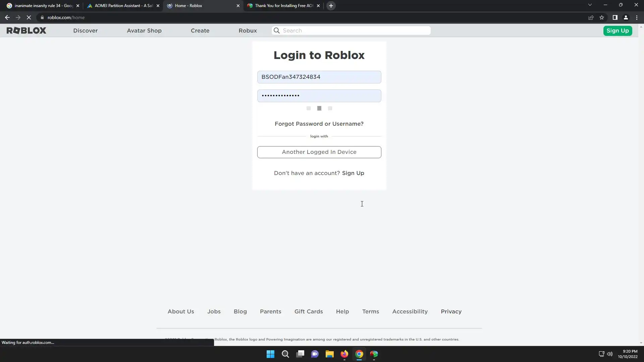The width and height of the screenshot is (644, 362).
Task: Expand the tab search chevron
Action: coord(590,5)
